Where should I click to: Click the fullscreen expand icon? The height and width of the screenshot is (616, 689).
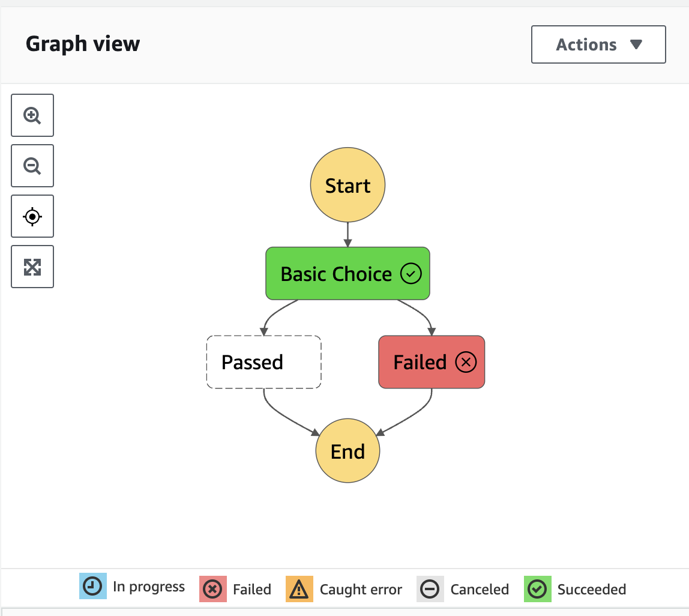[x=32, y=267]
